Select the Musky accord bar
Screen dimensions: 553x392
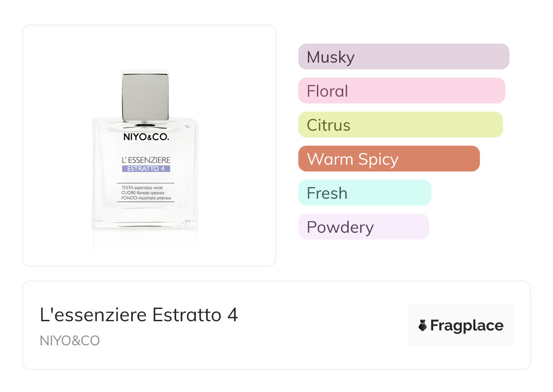[x=404, y=57]
